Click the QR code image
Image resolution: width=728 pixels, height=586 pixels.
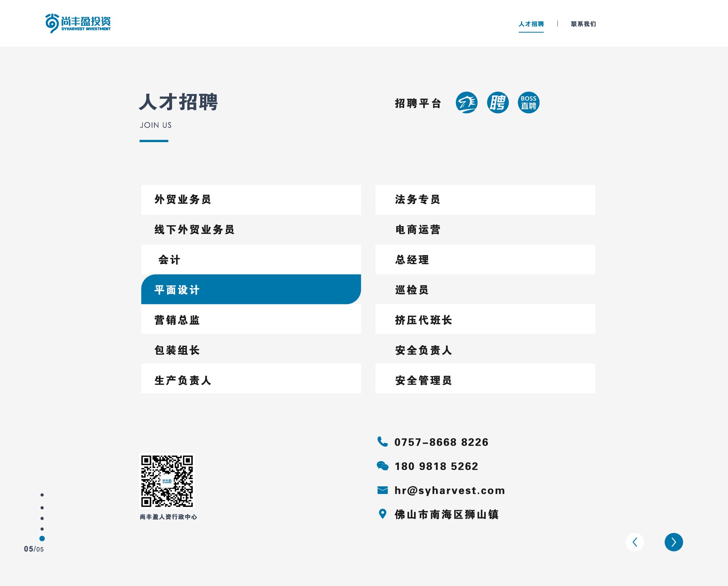tap(167, 481)
